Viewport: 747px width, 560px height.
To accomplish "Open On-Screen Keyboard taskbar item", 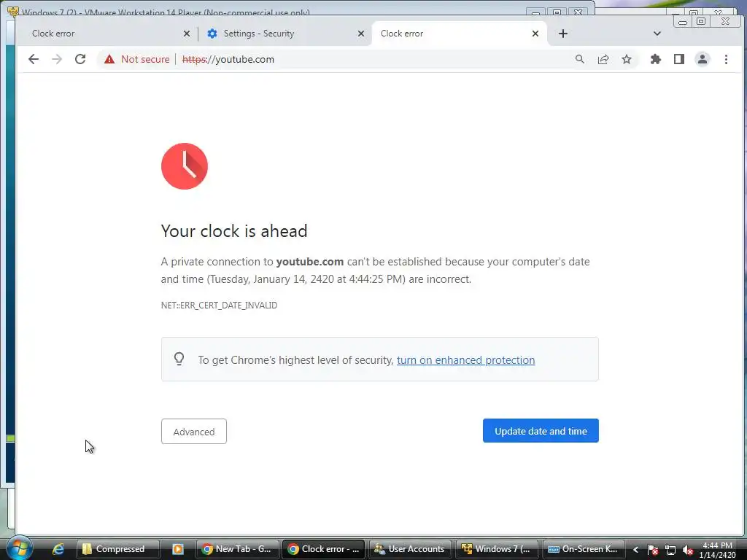I will click(x=583, y=549).
